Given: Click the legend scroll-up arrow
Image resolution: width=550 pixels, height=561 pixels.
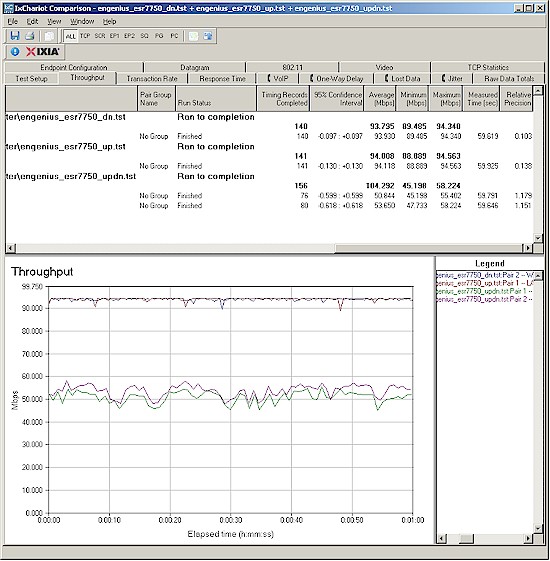Looking at the screenshot, I should pyautogui.click(x=538, y=275).
